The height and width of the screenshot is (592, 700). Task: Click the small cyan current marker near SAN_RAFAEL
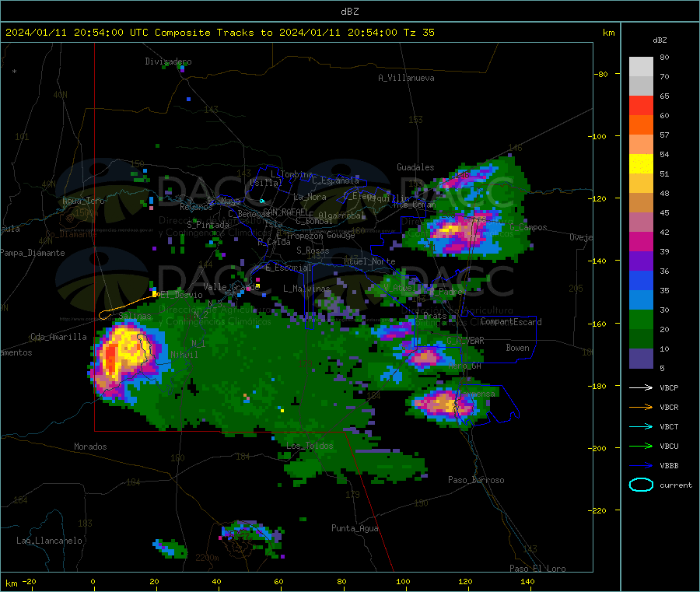[263, 201]
